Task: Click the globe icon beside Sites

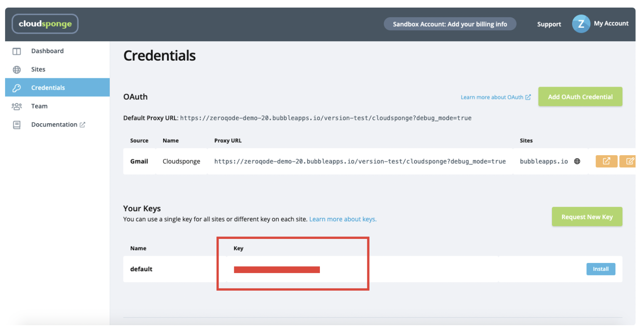Action: point(17,70)
